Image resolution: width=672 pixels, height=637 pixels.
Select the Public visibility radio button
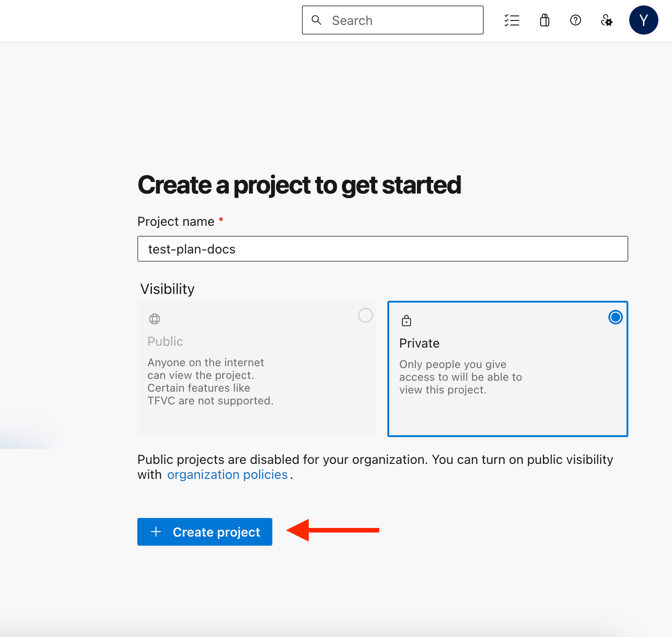pos(365,315)
